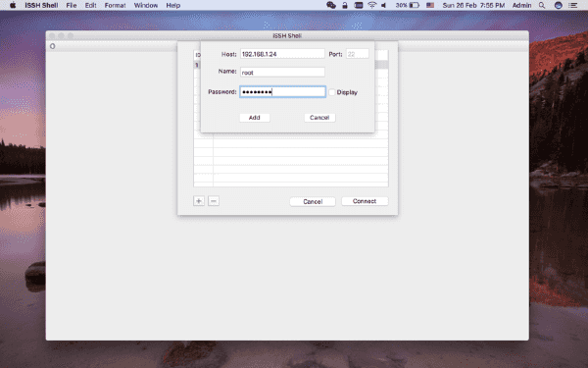Open Siri from the menu bar
Image resolution: width=588 pixels, height=368 pixels.
click(559, 5)
